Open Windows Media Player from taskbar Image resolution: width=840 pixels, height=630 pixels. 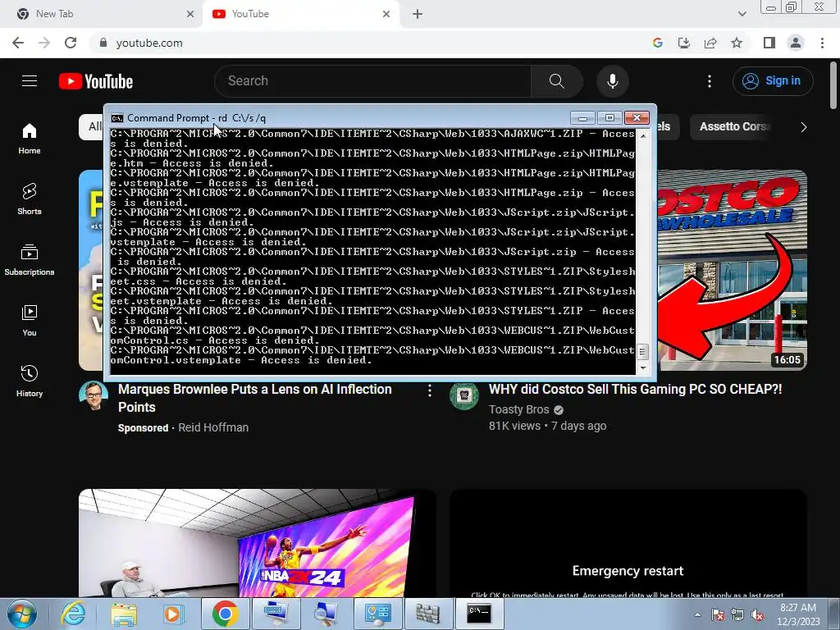173,614
